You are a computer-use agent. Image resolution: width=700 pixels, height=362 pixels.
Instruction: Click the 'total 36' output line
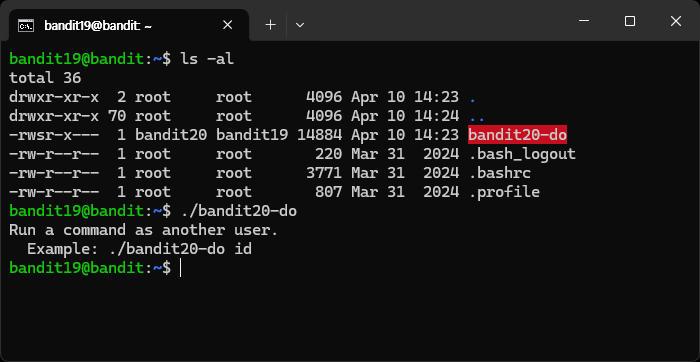[45, 78]
